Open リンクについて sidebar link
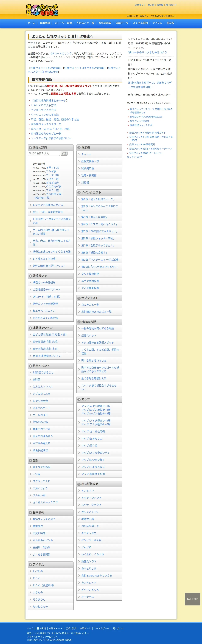The width and height of the screenshot is (202, 644). click(x=135, y=157)
